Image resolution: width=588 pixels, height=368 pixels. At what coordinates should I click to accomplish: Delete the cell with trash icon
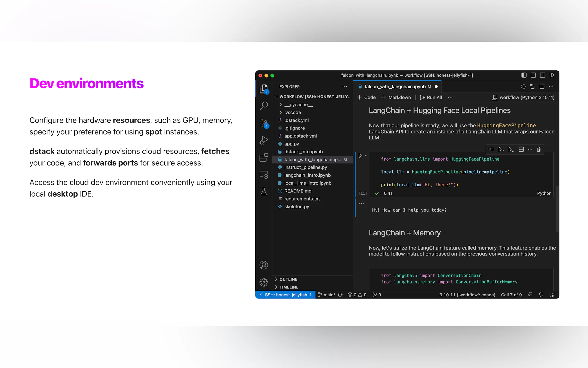tap(539, 149)
